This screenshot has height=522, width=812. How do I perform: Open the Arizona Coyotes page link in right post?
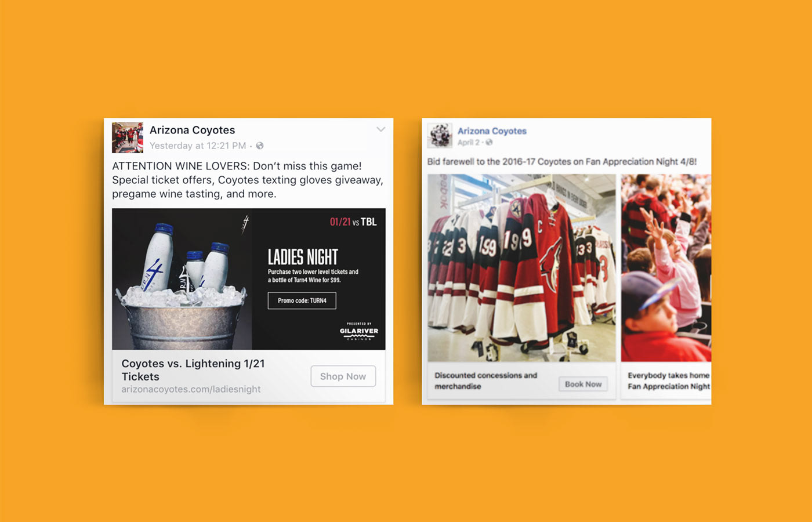coord(492,131)
